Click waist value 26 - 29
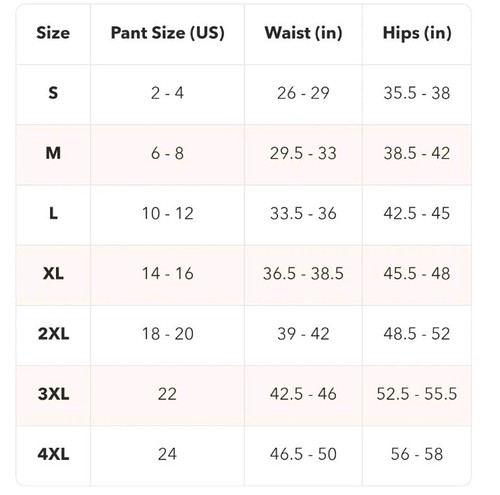 (303, 93)
